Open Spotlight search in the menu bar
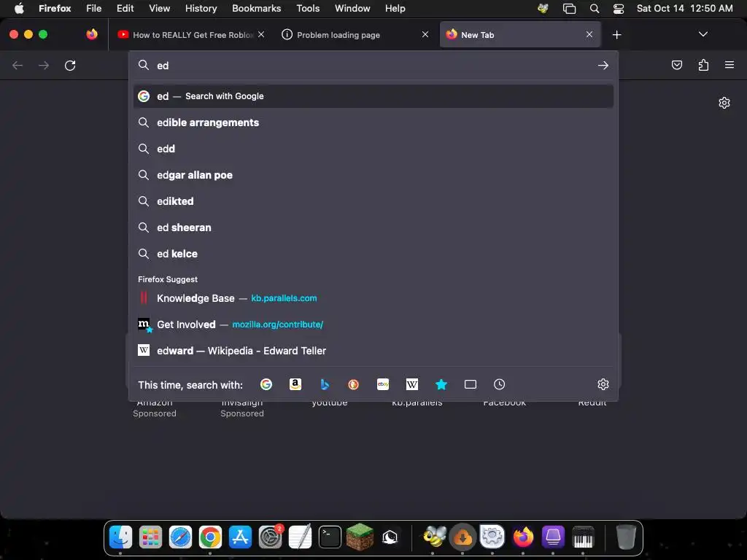Image resolution: width=747 pixels, height=560 pixels. pos(595,9)
